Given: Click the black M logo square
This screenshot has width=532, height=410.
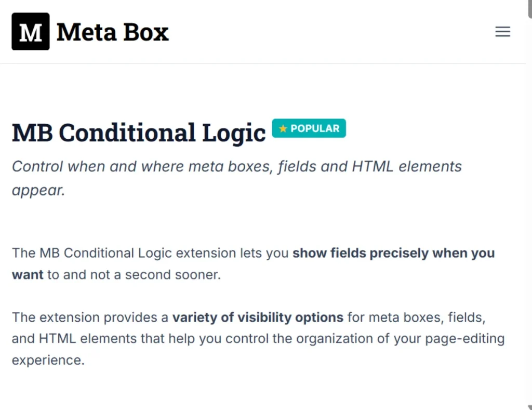Looking at the screenshot, I should (x=31, y=32).
